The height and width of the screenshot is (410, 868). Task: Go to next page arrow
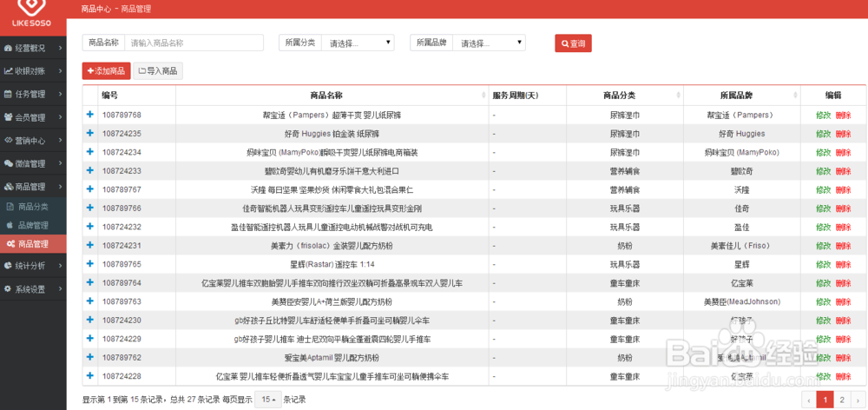click(858, 400)
